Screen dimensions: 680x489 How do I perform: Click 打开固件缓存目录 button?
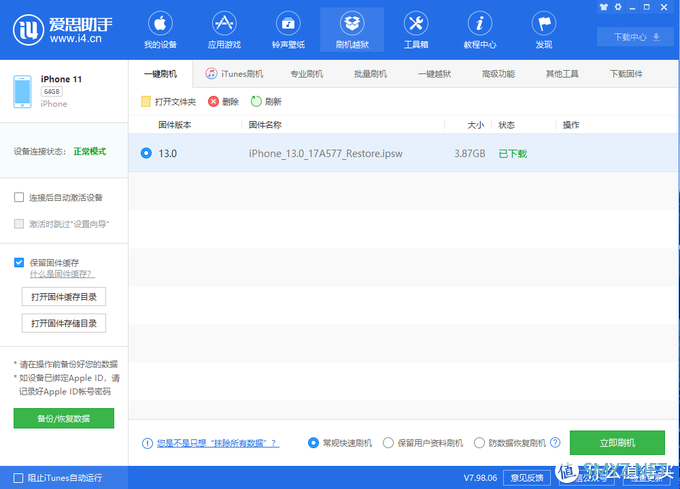tap(64, 297)
